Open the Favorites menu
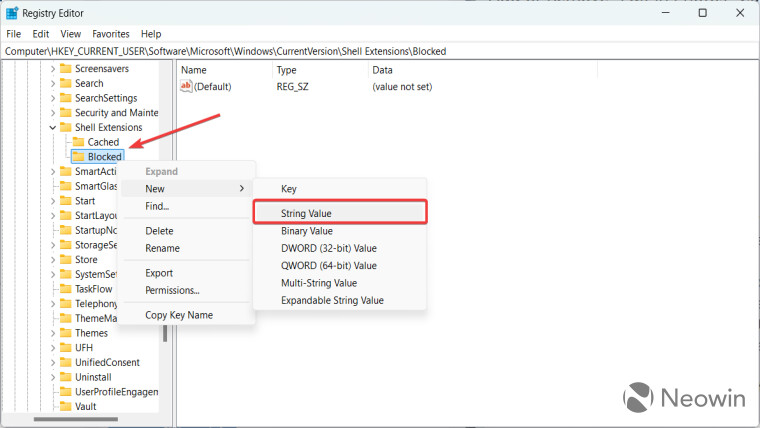The height and width of the screenshot is (428, 760). click(111, 34)
